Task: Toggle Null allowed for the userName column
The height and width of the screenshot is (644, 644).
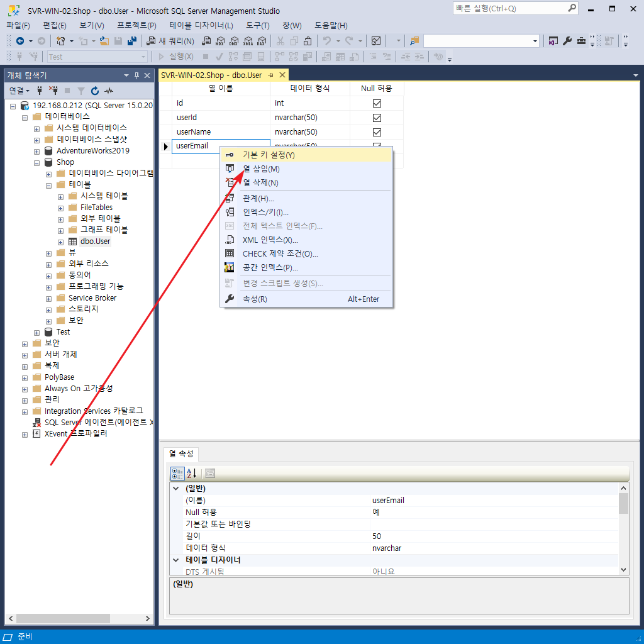Action: tap(377, 132)
